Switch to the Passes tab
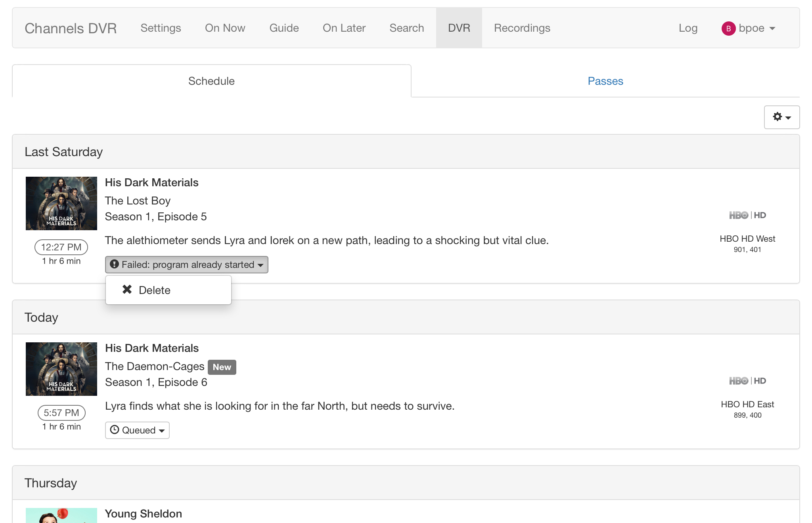This screenshot has height=523, width=812. 605,81
